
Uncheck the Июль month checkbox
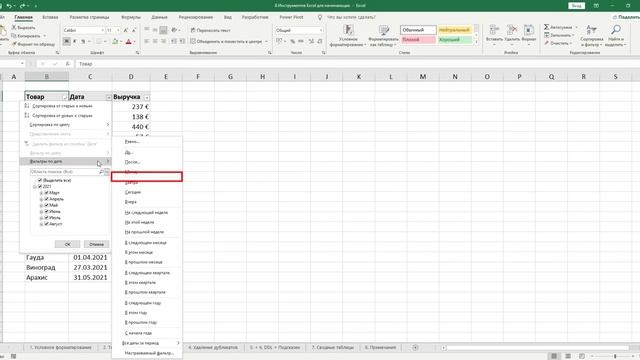coord(47,218)
